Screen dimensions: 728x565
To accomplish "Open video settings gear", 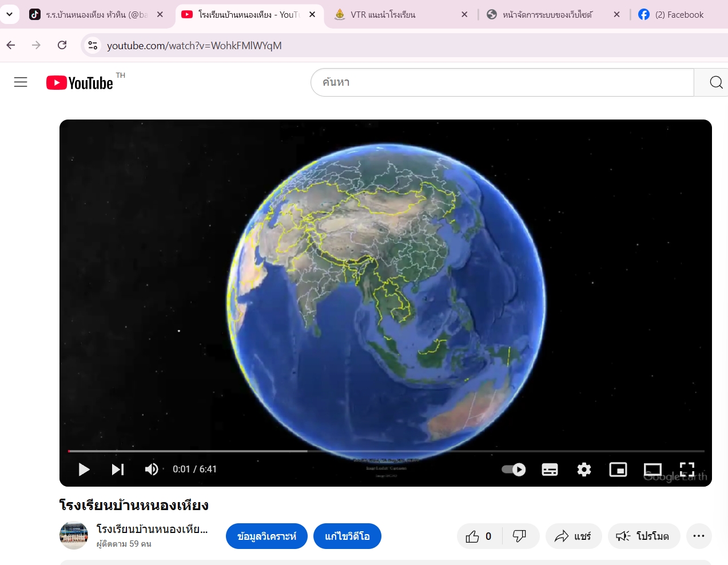I will pos(584,469).
